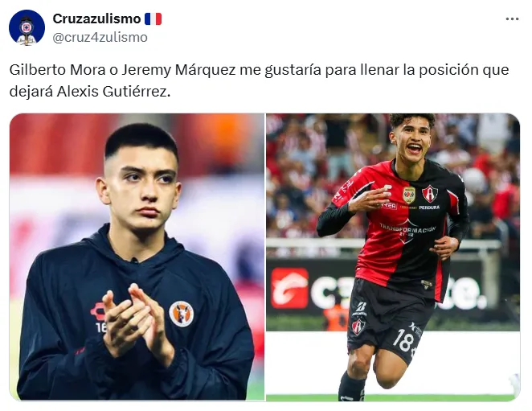This screenshot has height=411, width=532.
Task: Open the right photo of the player celebrating
Action: click(393, 257)
